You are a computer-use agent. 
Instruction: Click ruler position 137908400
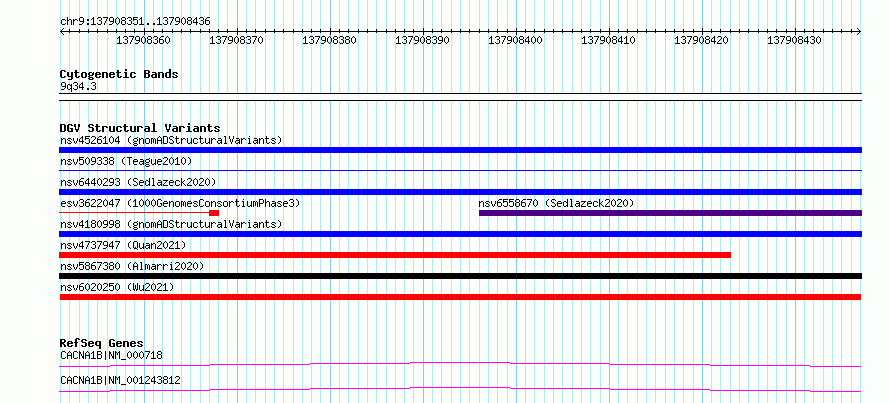point(515,41)
